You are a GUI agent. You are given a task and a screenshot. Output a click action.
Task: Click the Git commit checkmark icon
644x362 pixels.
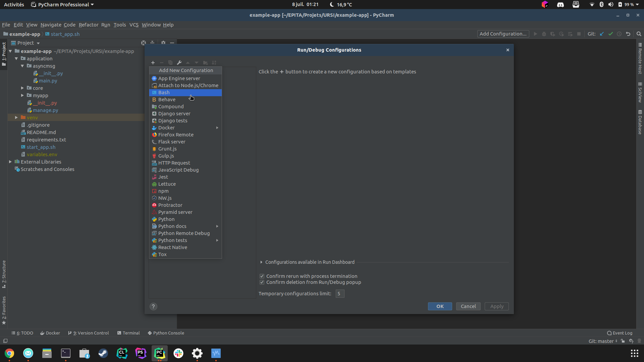[610, 34]
